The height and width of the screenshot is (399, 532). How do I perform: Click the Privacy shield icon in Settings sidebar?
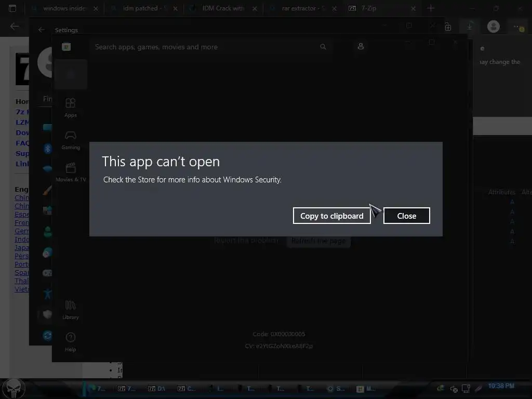click(x=47, y=314)
